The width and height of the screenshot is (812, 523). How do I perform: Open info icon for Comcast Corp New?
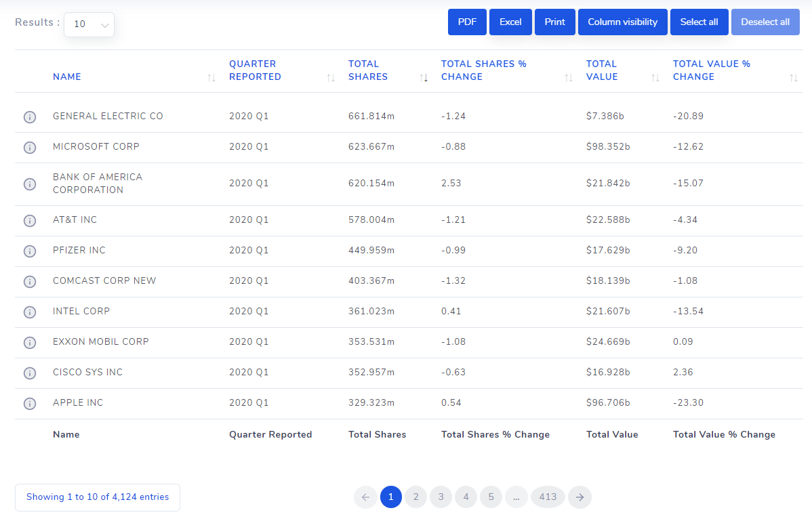tap(30, 282)
